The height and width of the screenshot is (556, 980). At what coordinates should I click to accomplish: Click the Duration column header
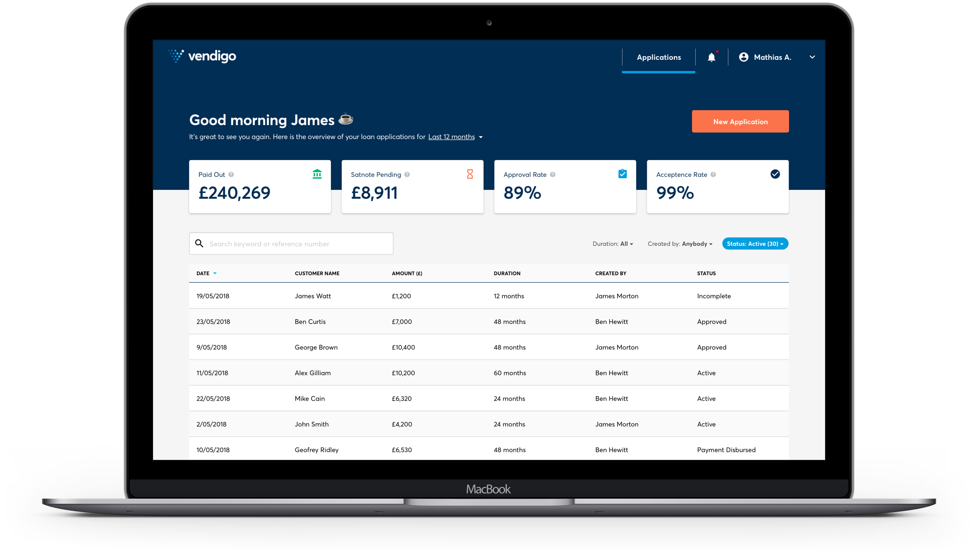(x=507, y=273)
